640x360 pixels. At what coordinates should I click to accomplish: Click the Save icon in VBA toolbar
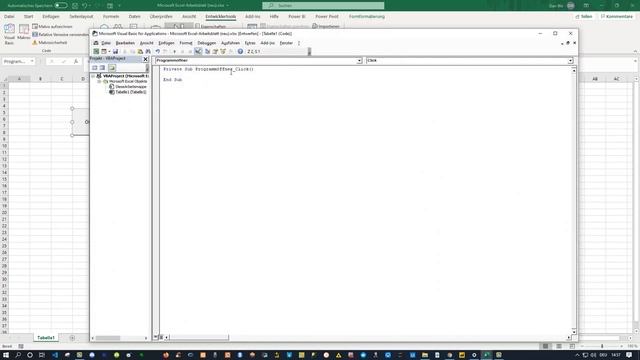pyautogui.click(x=116, y=51)
